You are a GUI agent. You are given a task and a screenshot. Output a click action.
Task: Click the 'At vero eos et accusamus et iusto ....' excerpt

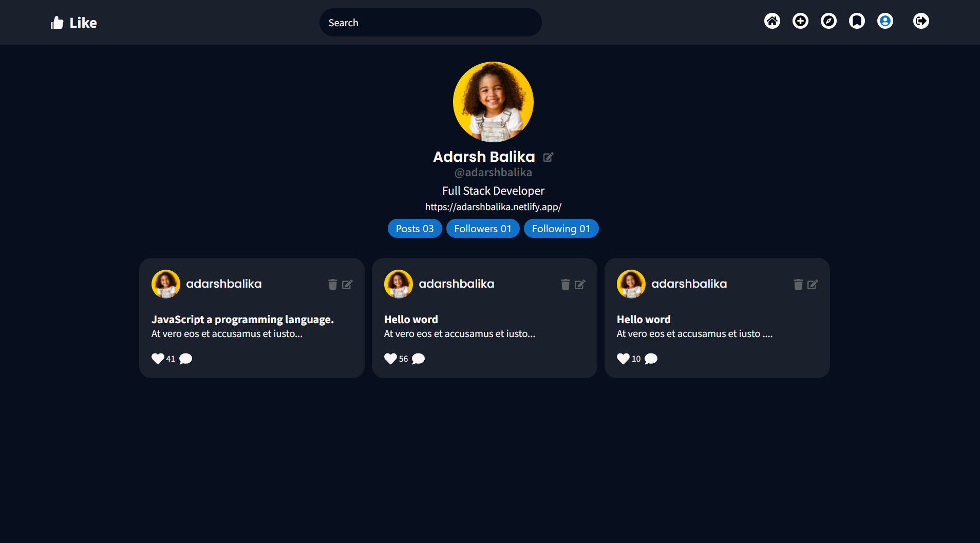pyautogui.click(x=694, y=334)
